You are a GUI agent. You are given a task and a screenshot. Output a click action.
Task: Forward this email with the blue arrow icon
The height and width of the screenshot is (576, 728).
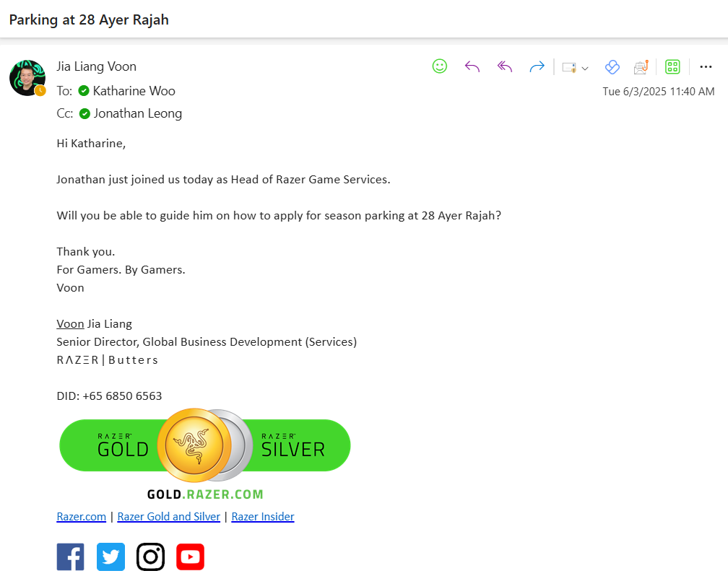click(x=537, y=67)
